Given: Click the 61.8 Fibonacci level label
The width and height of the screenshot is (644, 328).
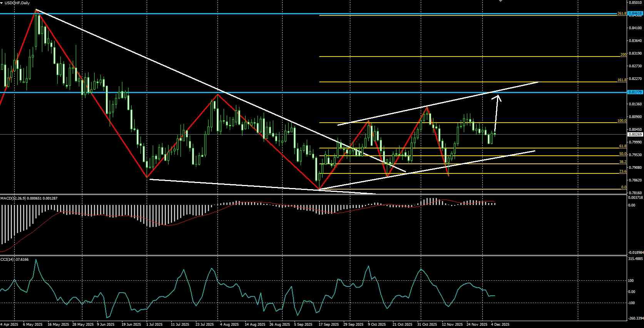Looking at the screenshot, I should [x=622, y=146].
